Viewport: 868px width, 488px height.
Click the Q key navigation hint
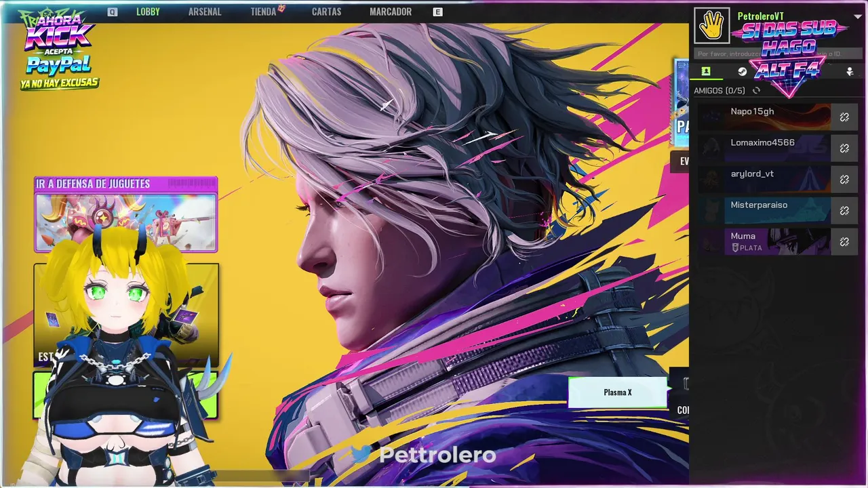pos(113,12)
